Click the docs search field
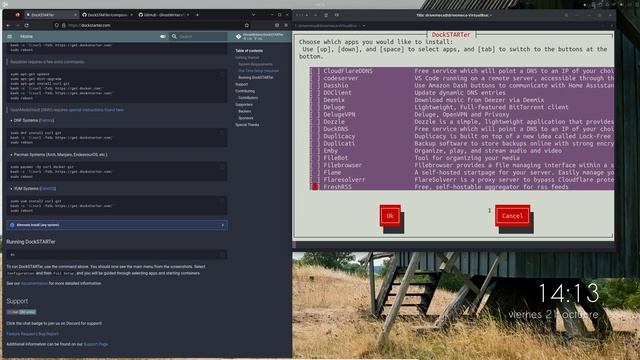Image resolution: width=640 pixels, height=360 pixels. 198,36
